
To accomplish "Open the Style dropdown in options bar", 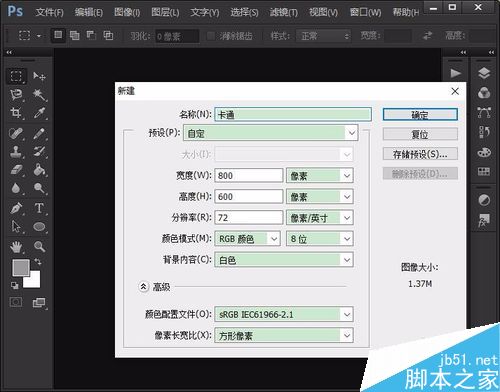I will click(x=323, y=36).
